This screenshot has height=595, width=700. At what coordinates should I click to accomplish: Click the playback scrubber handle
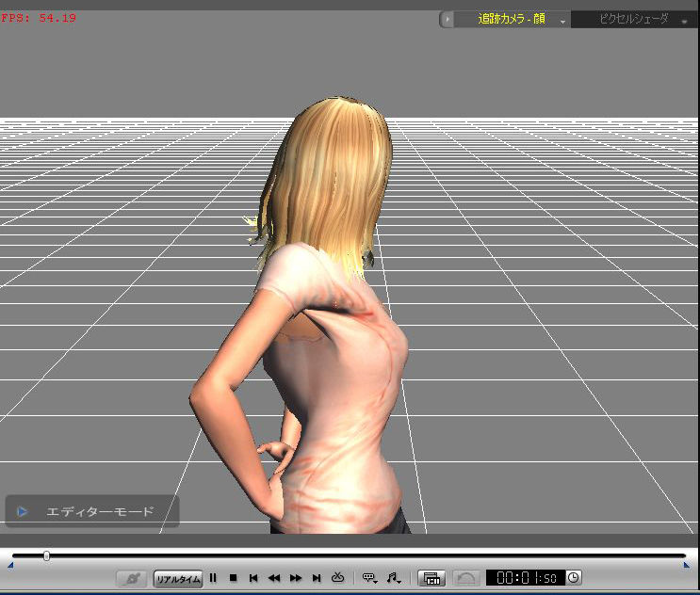pyautogui.click(x=46, y=555)
